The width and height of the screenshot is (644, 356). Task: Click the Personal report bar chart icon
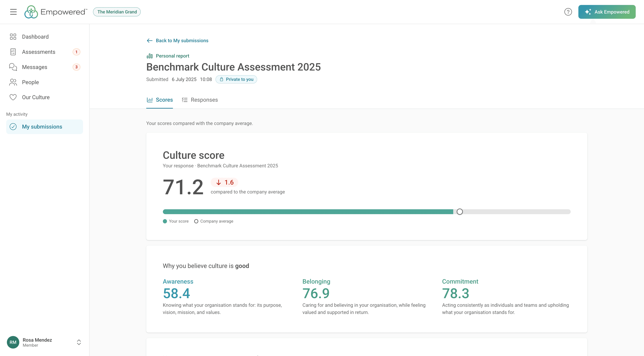[x=149, y=56]
